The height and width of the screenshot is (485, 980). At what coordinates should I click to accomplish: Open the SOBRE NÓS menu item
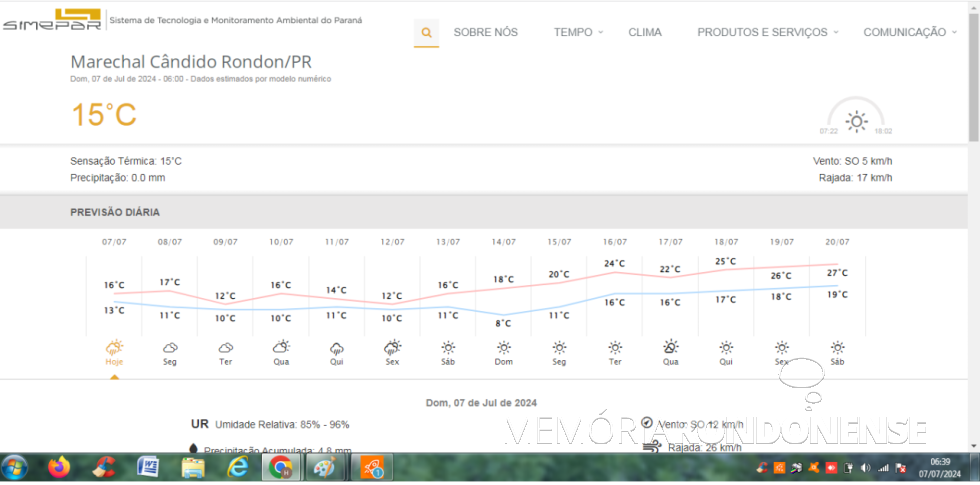(485, 32)
